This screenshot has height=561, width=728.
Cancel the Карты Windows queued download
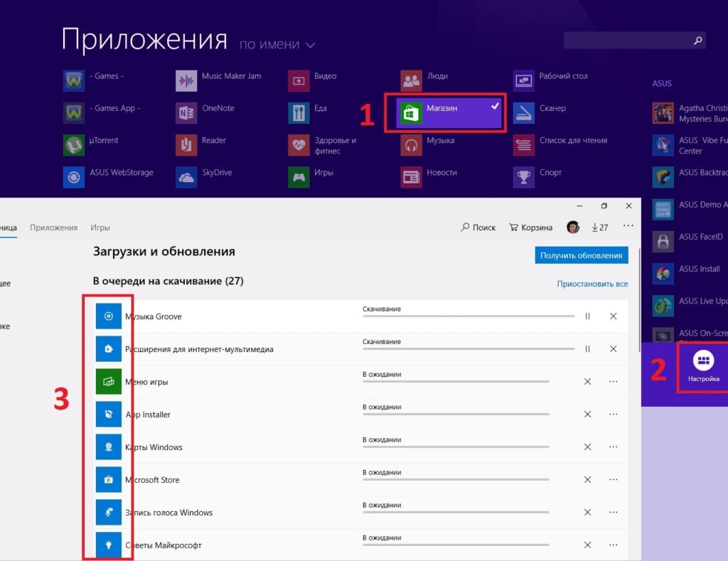click(x=587, y=447)
